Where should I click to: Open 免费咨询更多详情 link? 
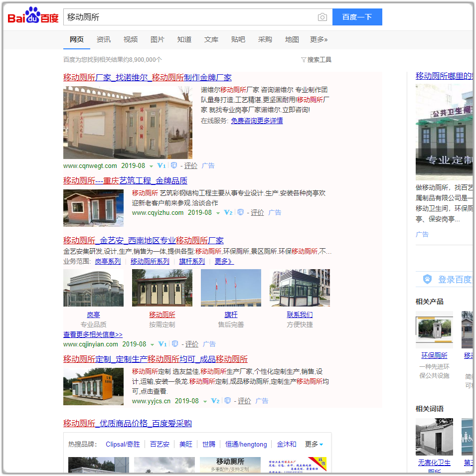[257, 121]
